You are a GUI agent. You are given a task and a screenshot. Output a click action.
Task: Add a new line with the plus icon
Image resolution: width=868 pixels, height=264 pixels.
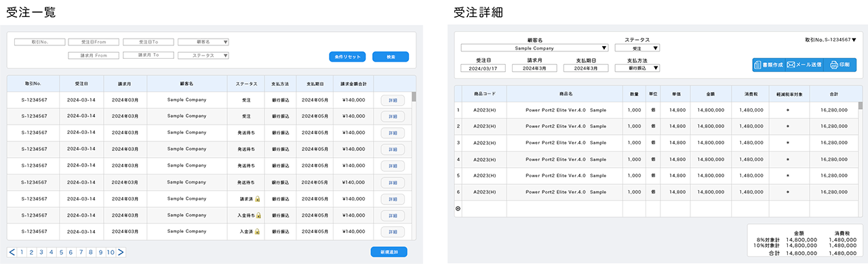click(x=457, y=208)
